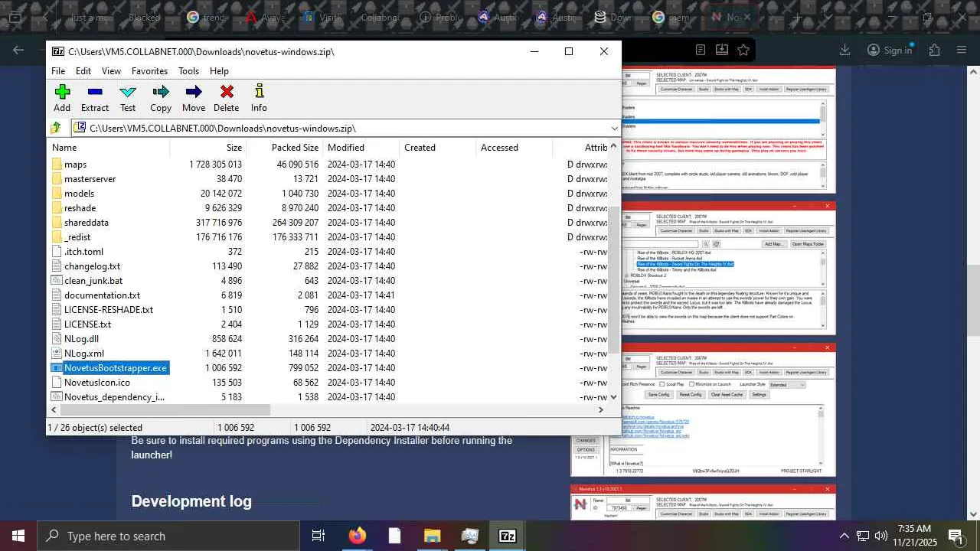Open the Help menu
Screen dimensions: 980x551
tap(219, 71)
